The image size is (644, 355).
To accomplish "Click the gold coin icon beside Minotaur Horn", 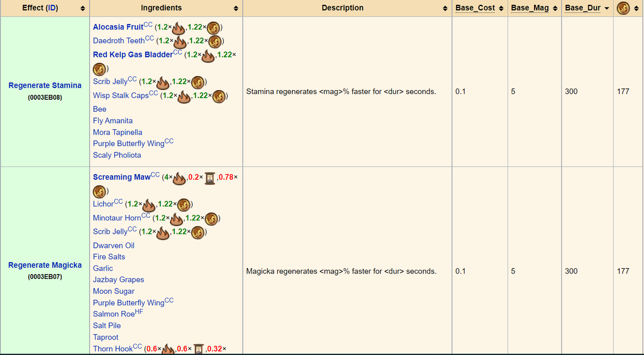I will (x=213, y=219).
